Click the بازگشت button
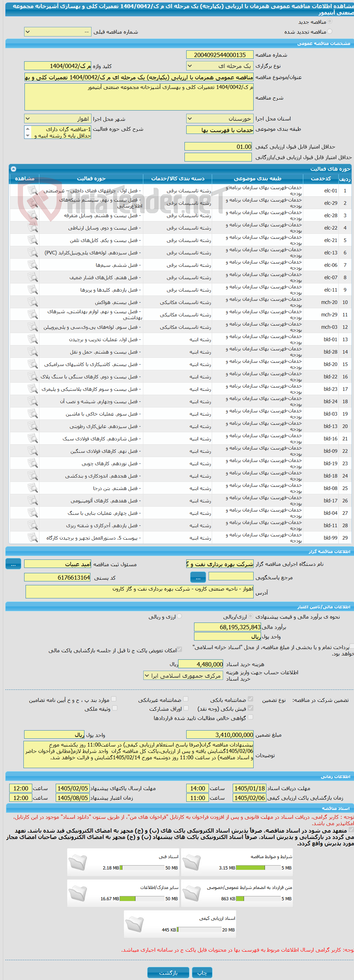 [x=168, y=973]
